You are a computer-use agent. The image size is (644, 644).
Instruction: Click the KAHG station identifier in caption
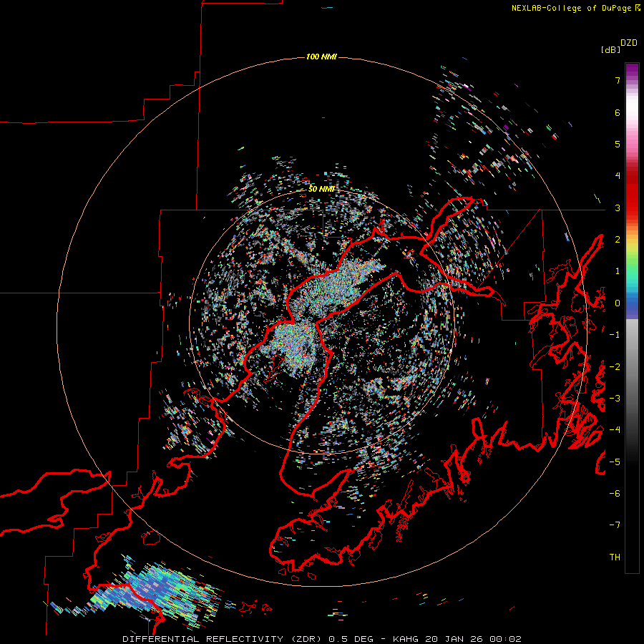click(406, 639)
